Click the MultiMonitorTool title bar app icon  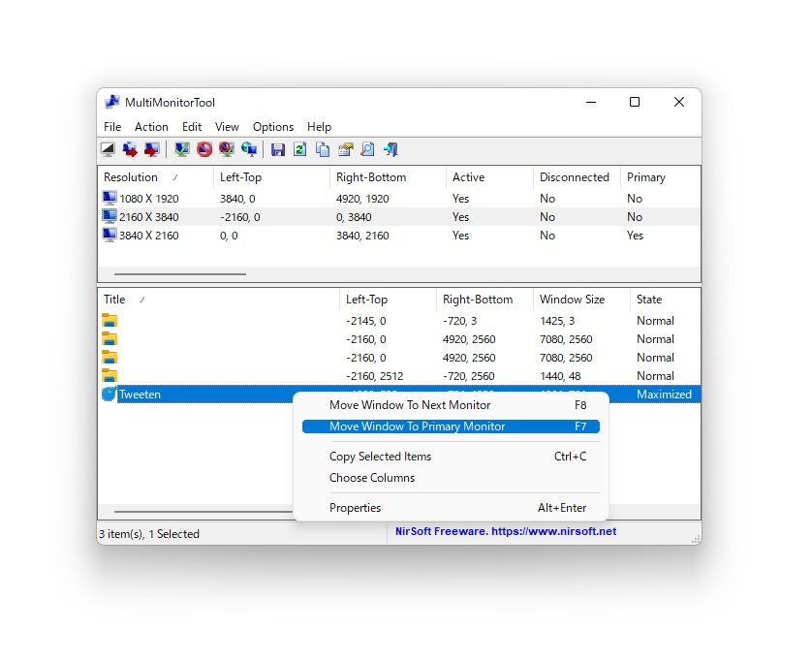112,102
